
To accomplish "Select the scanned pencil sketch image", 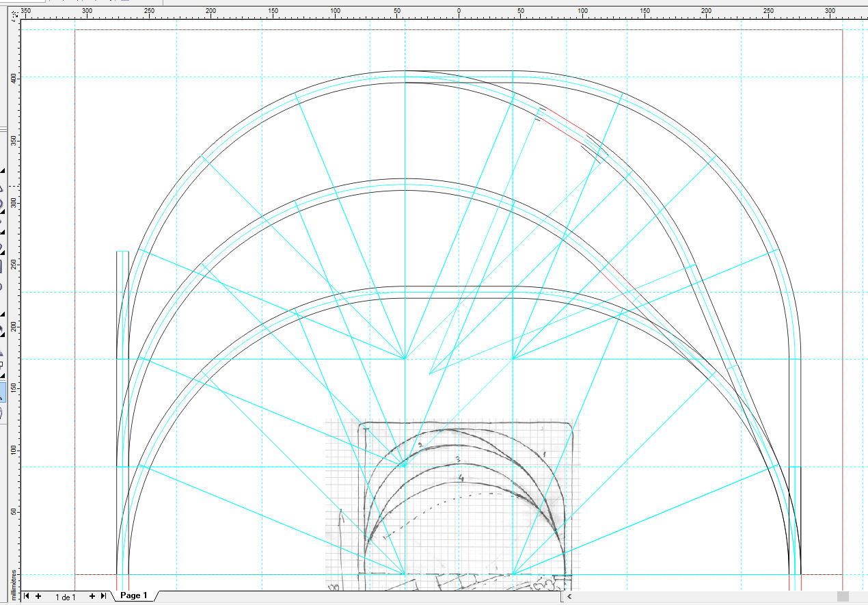I will 452,505.
